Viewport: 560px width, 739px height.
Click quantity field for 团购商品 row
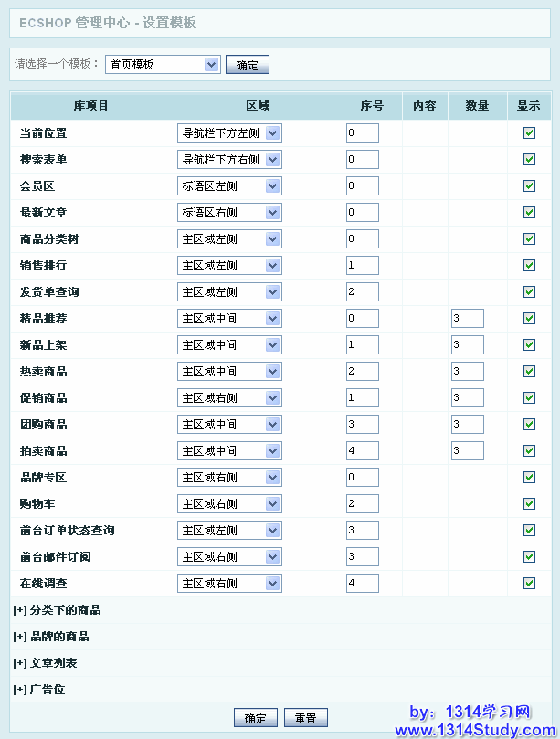pos(467,425)
